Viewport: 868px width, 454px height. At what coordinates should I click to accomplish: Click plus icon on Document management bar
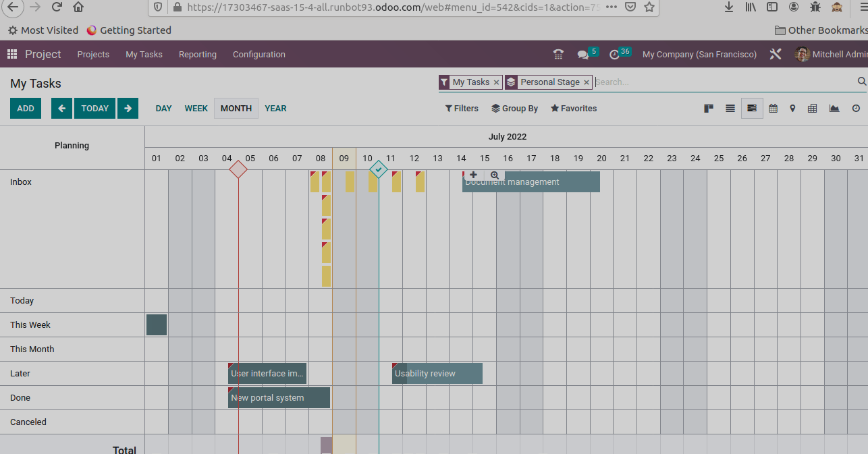coord(473,175)
